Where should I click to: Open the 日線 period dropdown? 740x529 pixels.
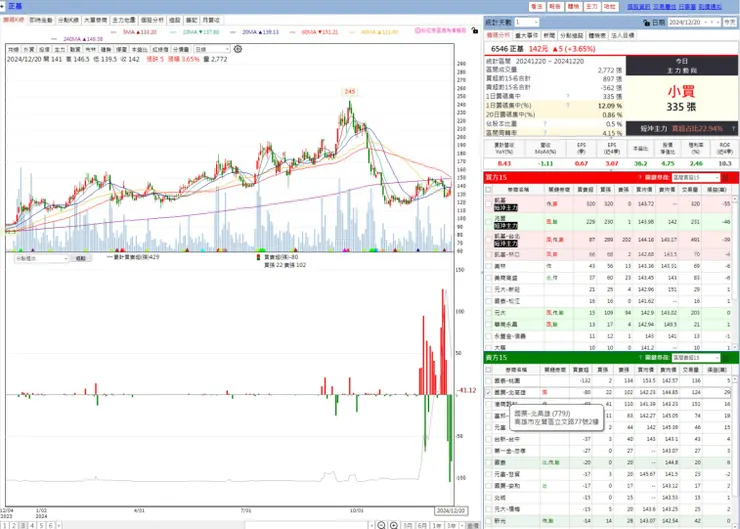[212, 49]
